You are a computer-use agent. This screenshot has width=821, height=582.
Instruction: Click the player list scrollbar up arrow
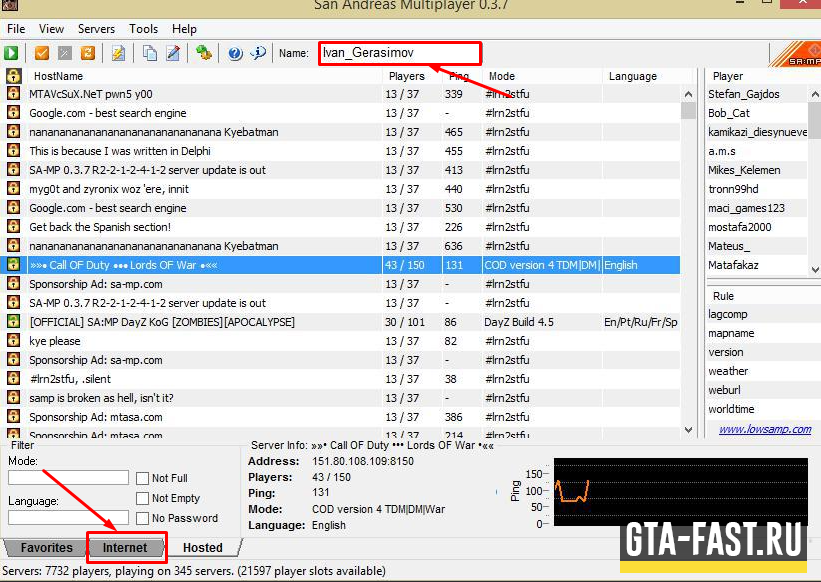815,94
